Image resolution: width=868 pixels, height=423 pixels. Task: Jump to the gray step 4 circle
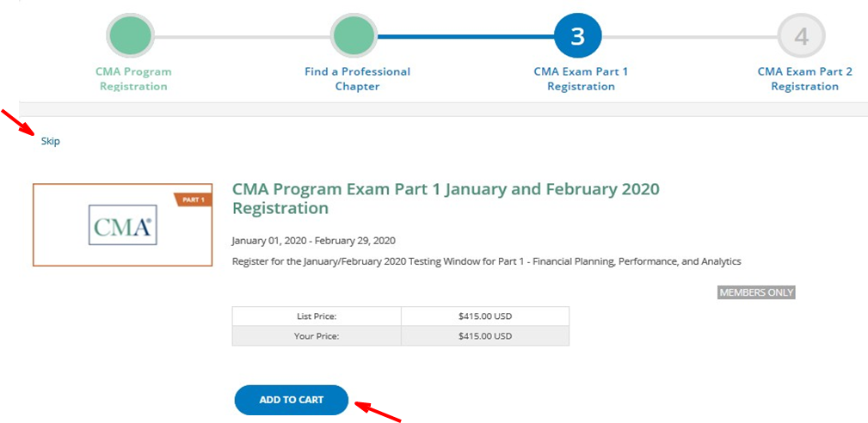click(x=801, y=36)
